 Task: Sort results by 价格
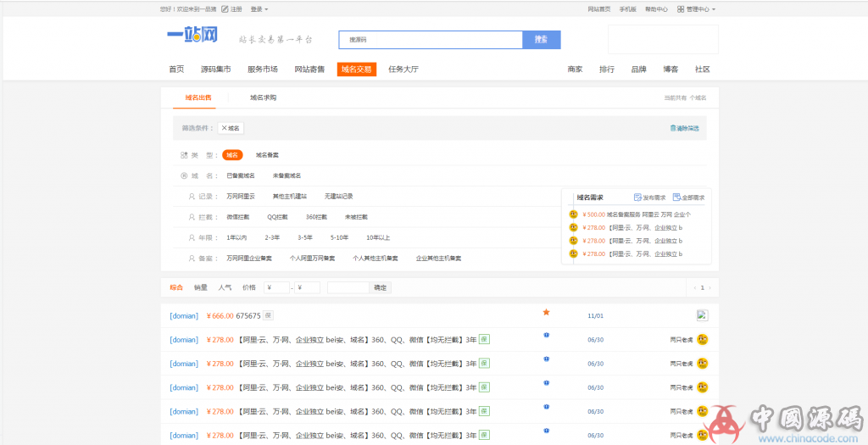pos(249,288)
